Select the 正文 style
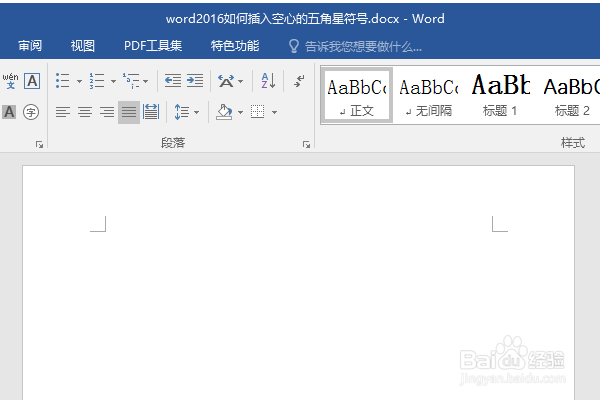Viewport: 600px width, 400px height. pos(357,95)
